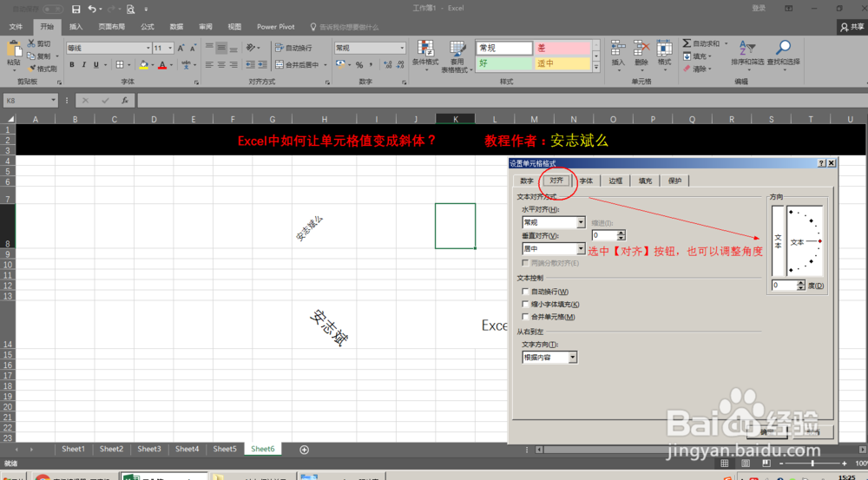
Task: Open the 公式 ribbon tab
Action: (148, 27)
